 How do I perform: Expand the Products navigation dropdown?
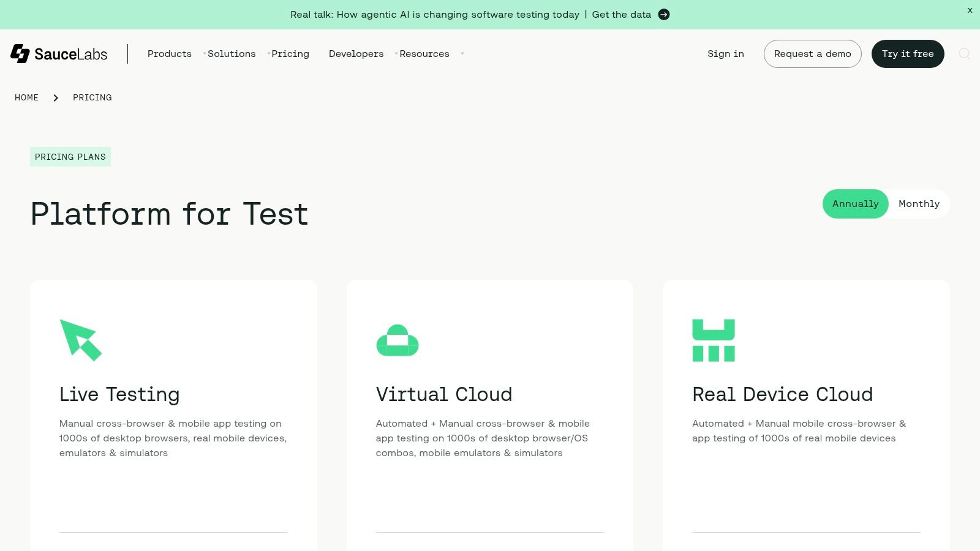170,54
